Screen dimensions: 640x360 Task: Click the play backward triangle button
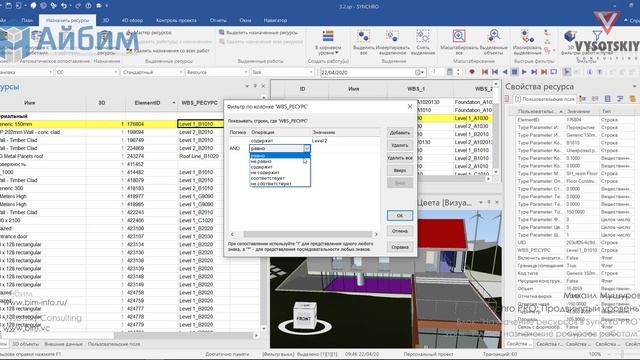pyautogui.click(x=505, y=72)
